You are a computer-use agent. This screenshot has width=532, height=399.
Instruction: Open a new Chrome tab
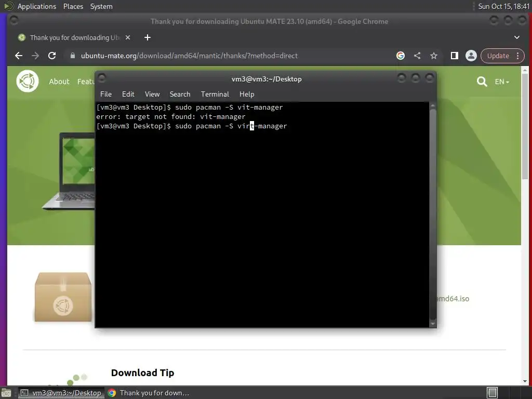(147, 37)
